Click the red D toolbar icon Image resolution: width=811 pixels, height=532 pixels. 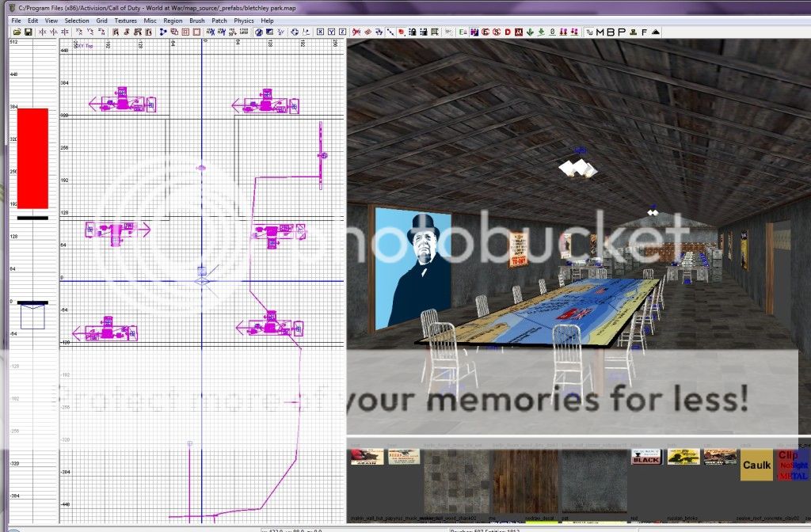pos(507,32)
